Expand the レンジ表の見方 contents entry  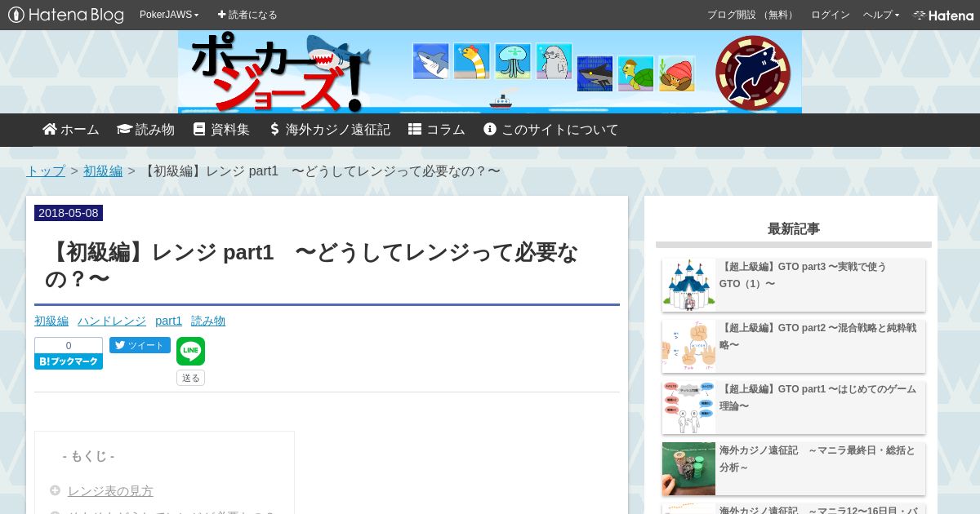(x=55, y=490)
